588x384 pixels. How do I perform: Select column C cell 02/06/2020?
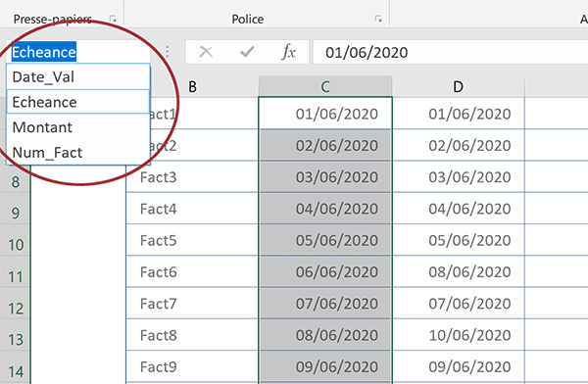325,145
